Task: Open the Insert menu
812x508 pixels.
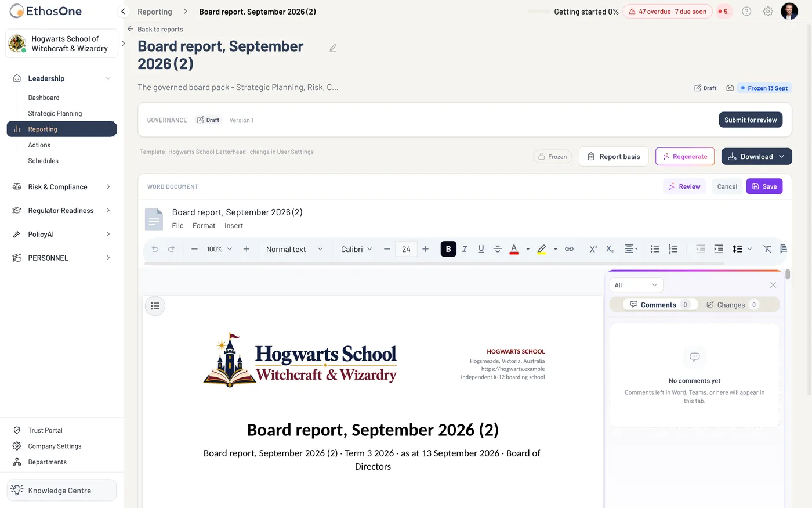Action: [234, 226]
